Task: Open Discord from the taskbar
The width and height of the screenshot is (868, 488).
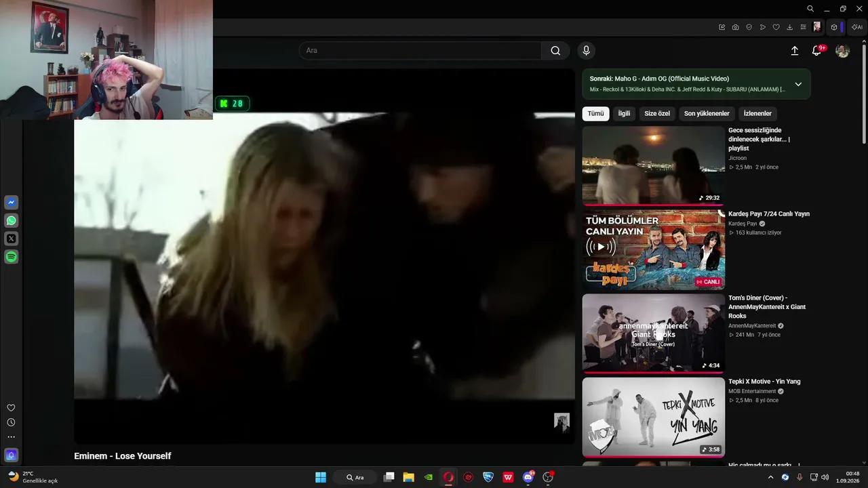Action: coord(528,477)
